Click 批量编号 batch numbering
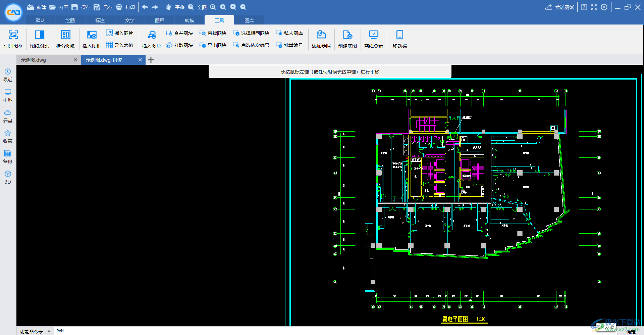Viewport: 644px width, 335px height. pos(289,45)
